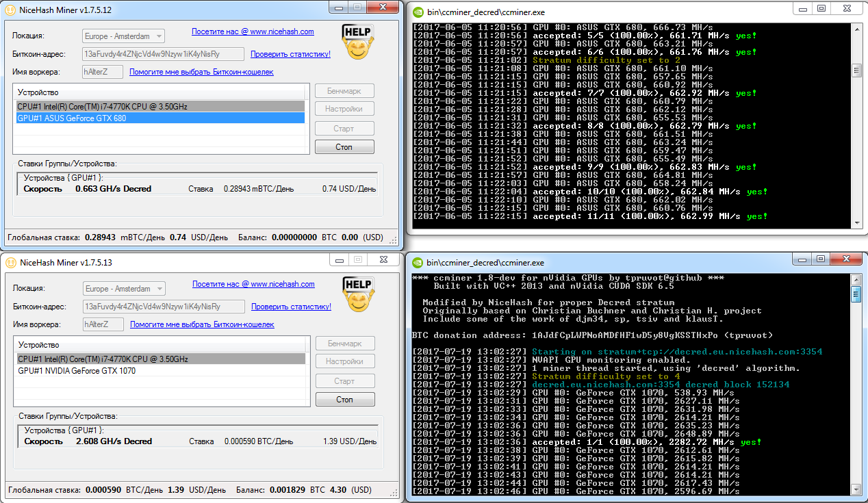Select GPU#1 ASUS GeForce GTX 680 device
The image size is (868, 503).
click(x=160, y=118)
